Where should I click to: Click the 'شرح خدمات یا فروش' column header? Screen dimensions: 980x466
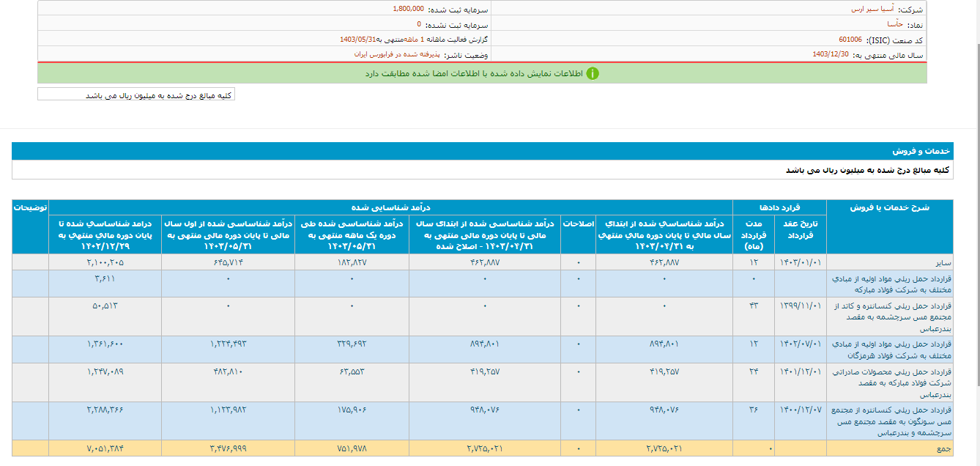pyautogui.click(x=889, y=207)
